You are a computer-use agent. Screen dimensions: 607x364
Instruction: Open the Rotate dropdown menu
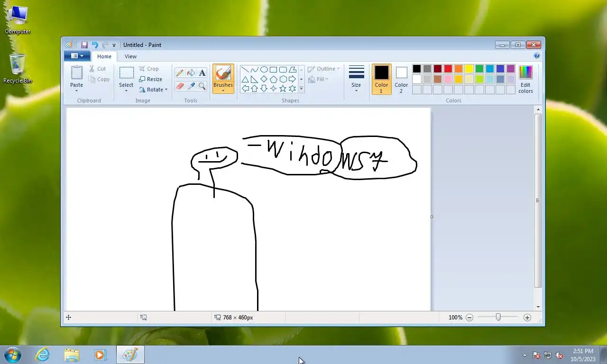click(154, 90)
